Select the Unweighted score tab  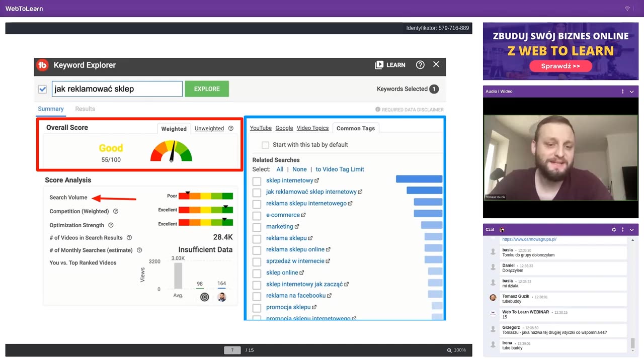(209, 129)
